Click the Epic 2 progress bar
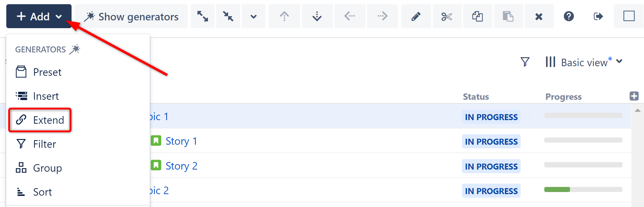644x207 pixels. 583,190
